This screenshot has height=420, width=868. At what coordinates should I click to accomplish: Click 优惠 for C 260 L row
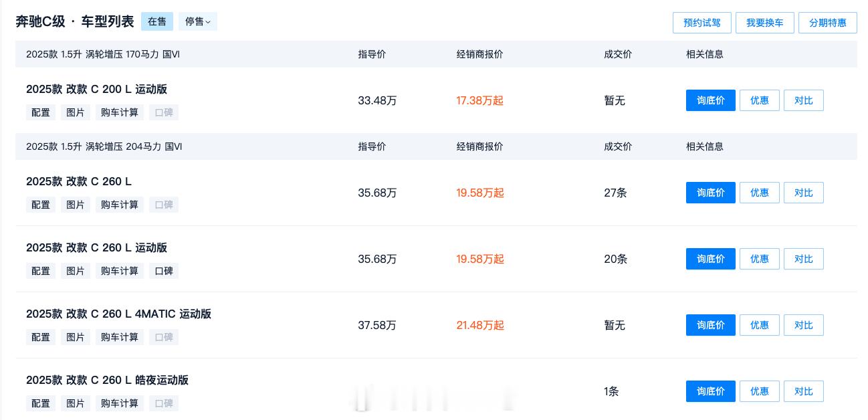pos(760,193)
